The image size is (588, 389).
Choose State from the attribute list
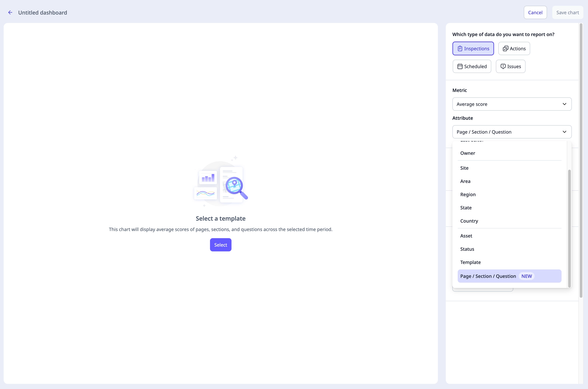[509, 208]
